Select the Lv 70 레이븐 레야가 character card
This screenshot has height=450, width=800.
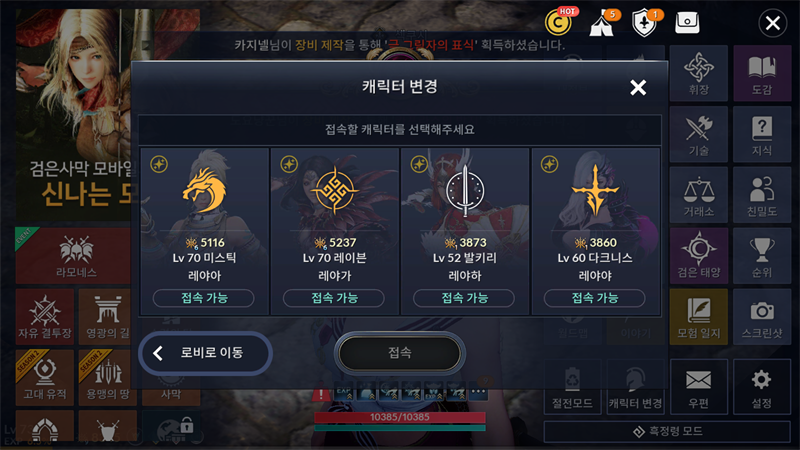click(x=335, y=231)
